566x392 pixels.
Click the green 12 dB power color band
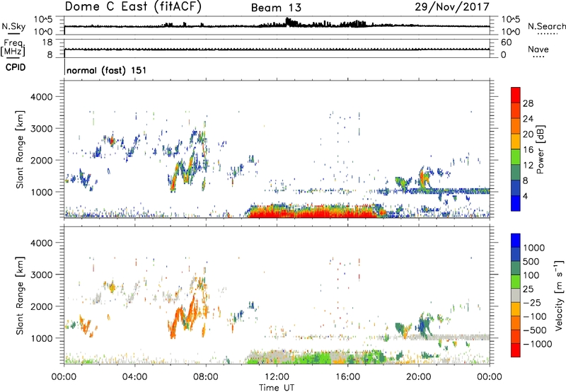point(516,156)
